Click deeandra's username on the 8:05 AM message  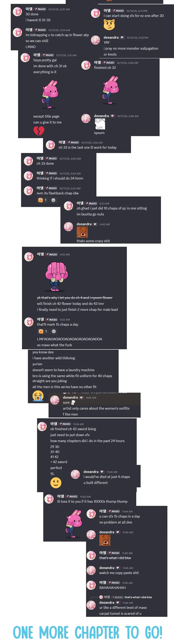pos(70,398)
